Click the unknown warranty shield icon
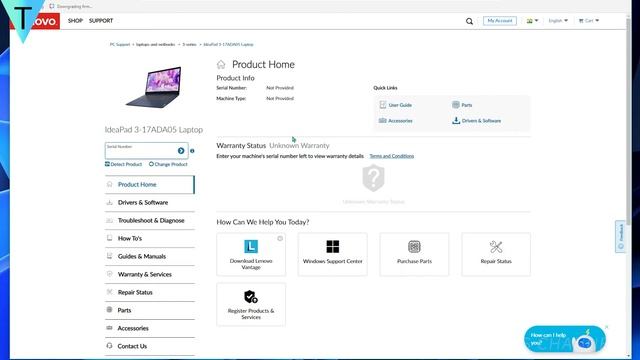 click(x=373, y=178)
